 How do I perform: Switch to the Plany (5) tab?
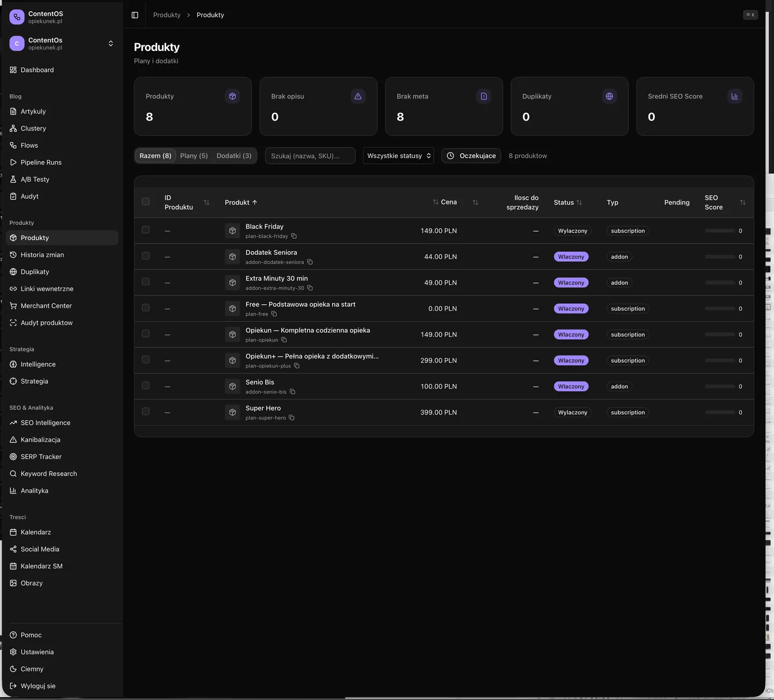pos(194,156)
